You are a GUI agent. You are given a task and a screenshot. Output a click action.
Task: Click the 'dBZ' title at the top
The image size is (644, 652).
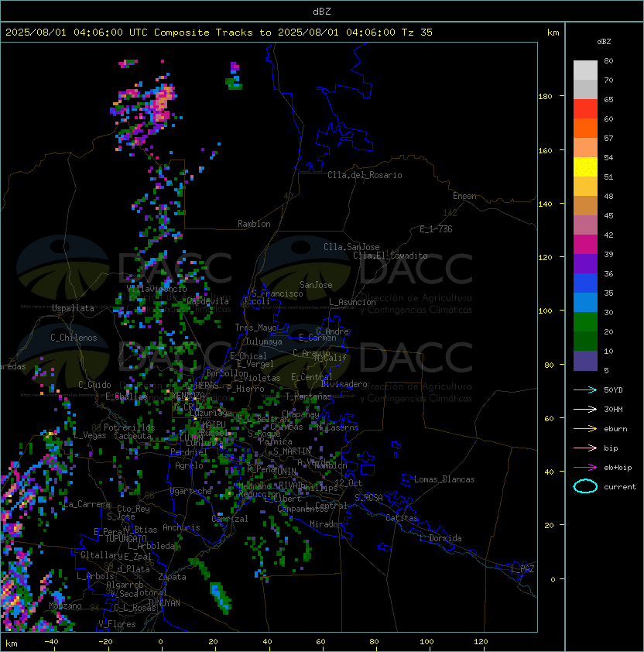pos(322,11)
